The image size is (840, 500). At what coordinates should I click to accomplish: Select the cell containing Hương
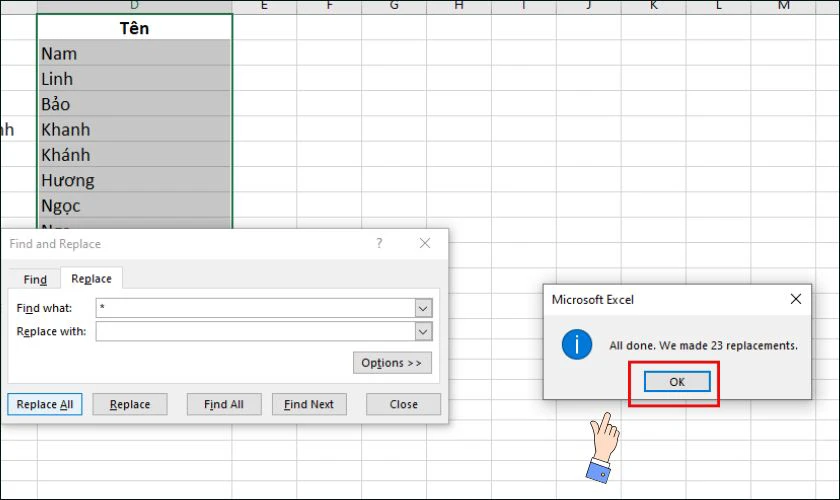click(x=134, y=180)
